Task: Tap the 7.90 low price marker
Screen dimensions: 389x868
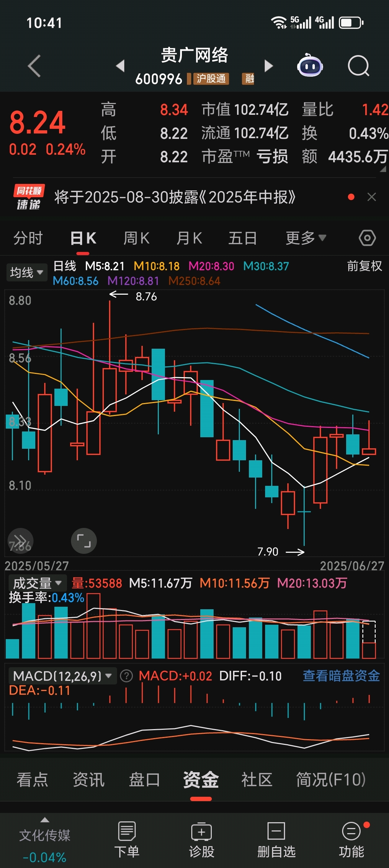Action: coord(268,551)
